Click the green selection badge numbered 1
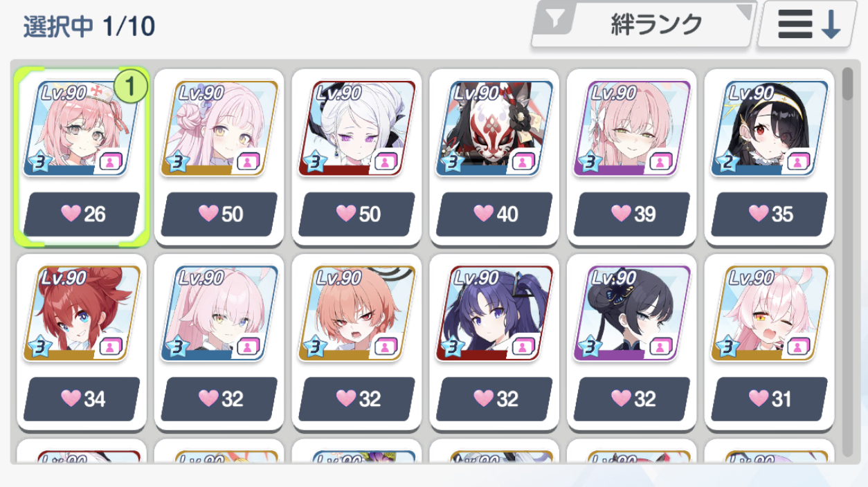868x487 pixels. (x=130, y=86)
